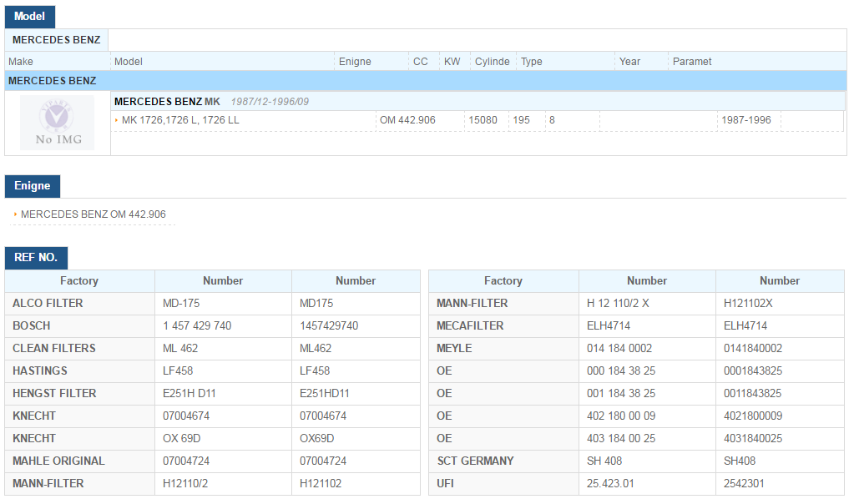Open the Enigne section tab

pos(33,186)
